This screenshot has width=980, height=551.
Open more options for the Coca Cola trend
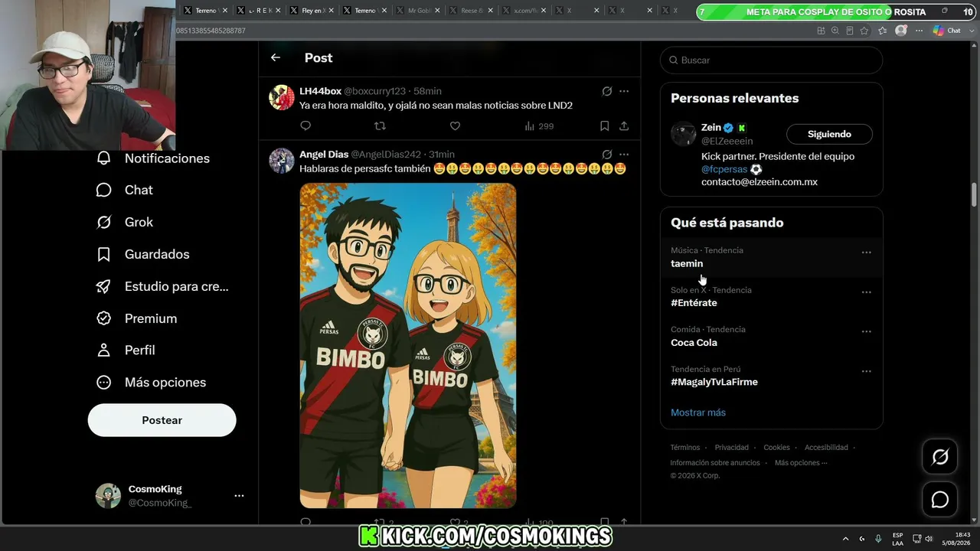pyautogui.click(x=867, y=331)
